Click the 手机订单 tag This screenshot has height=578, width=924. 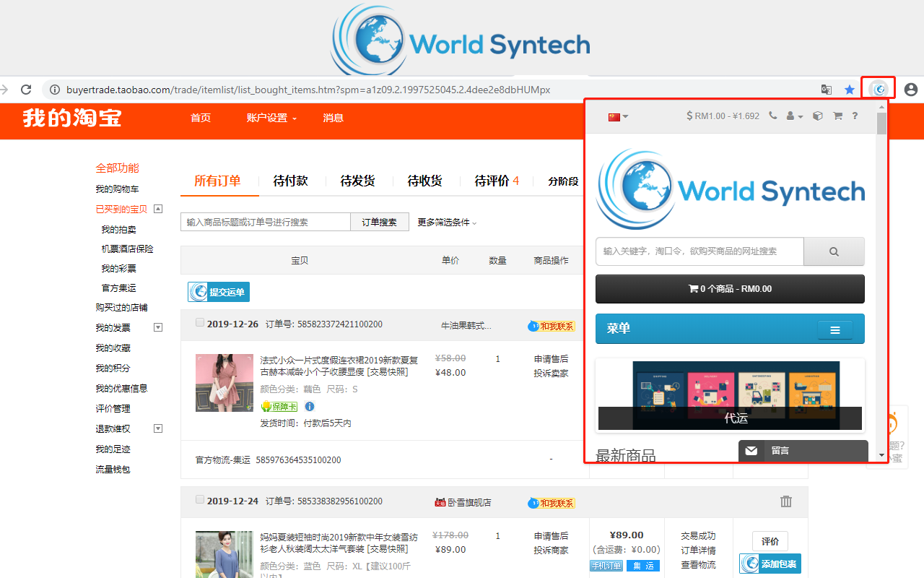point(606,566)
